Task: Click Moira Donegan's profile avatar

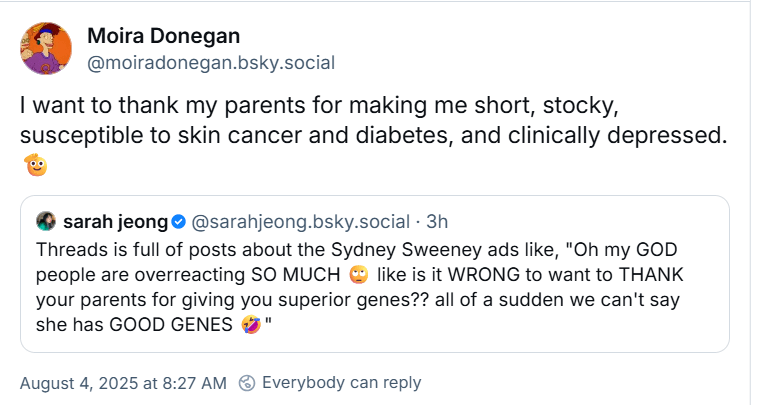Action: pos(45,48)
